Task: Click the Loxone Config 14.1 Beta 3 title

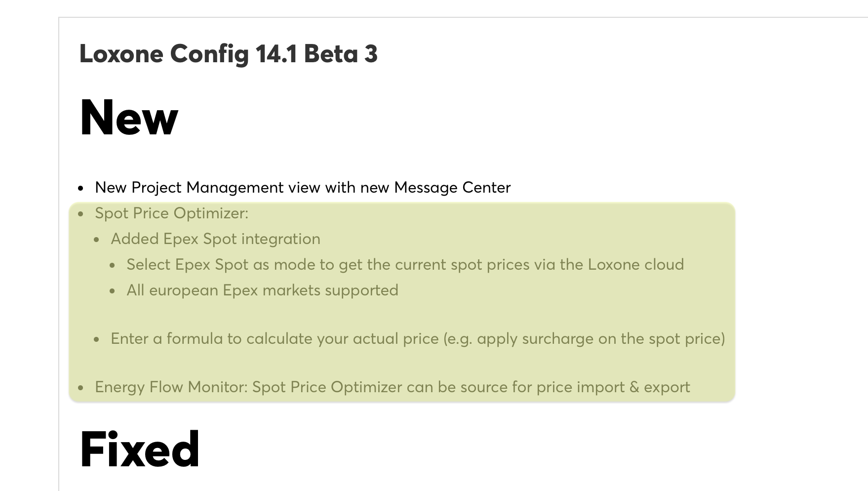Action: pyautogui.click(x=228, y=53)
